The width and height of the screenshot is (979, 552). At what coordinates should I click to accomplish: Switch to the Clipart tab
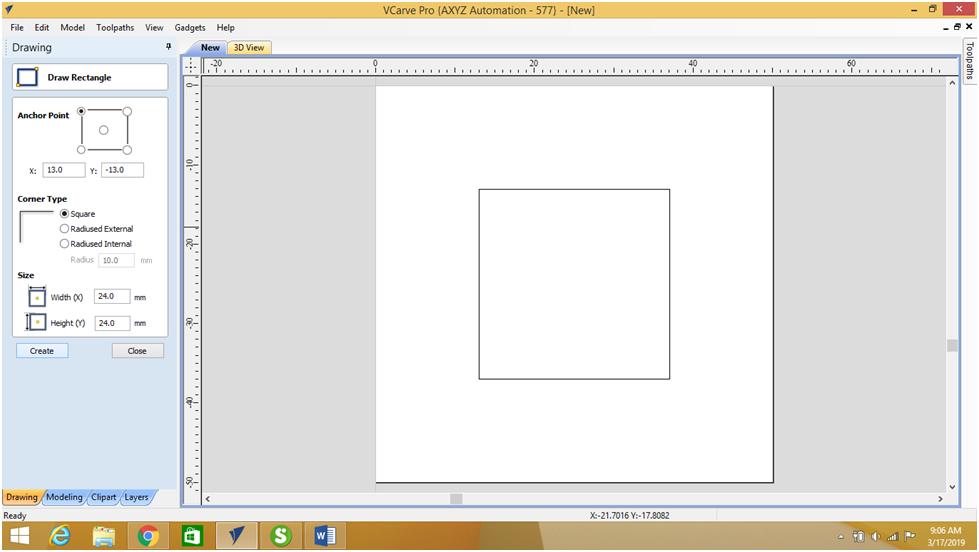[104, 497]
